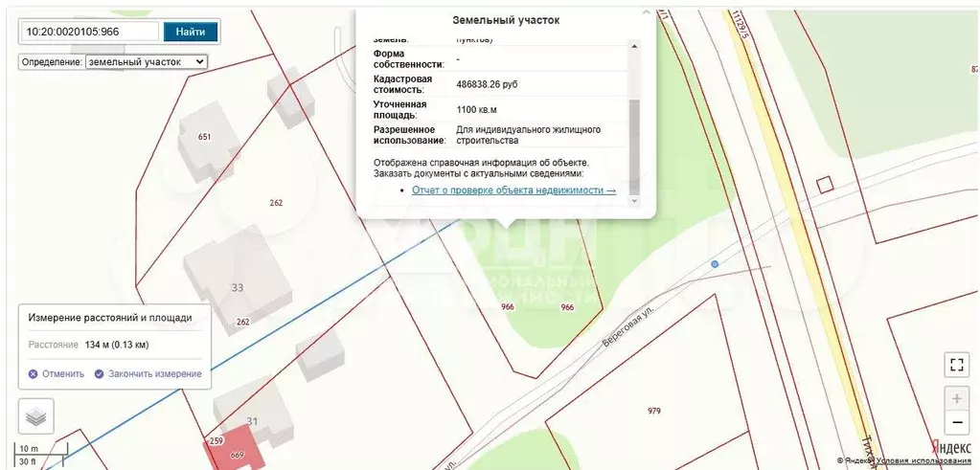Click the 486838.26 руб cadastral value
This screenshot has height=470, width=980.
point(488,84)
